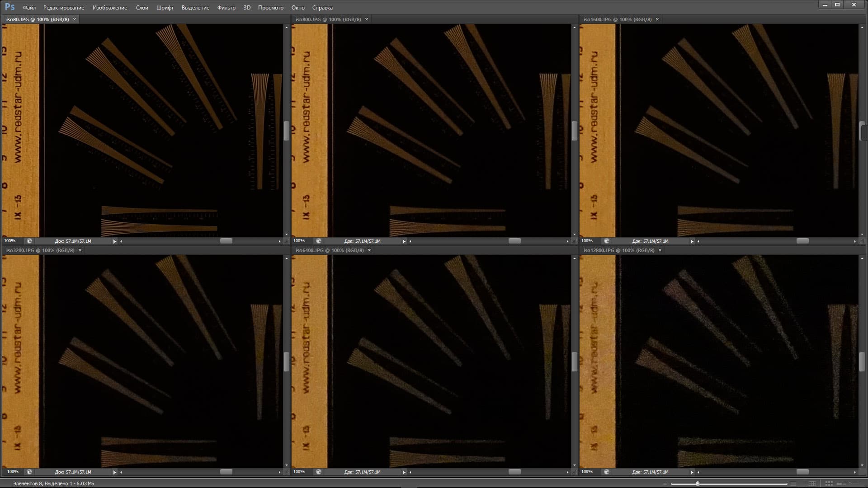The width and height of the screenshot is (868, 488).
Task: Switch to details view in bottom bar
Action: [x=841, y=483]
